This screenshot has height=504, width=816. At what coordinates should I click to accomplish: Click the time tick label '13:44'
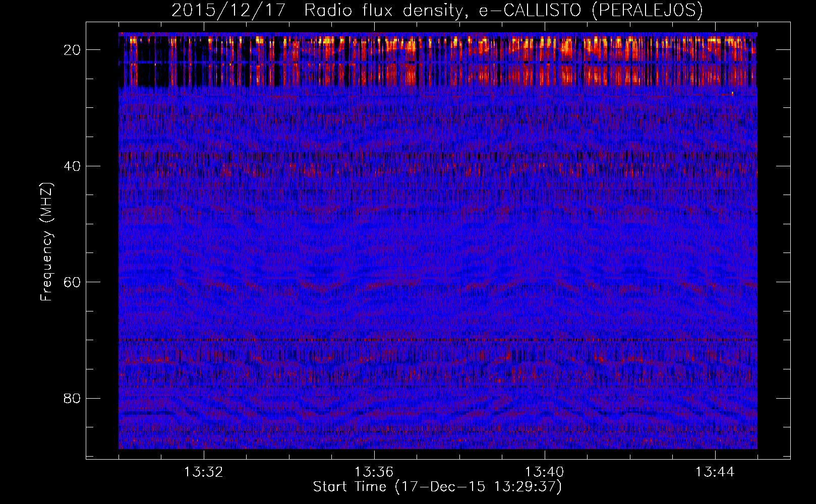(715, 472)
